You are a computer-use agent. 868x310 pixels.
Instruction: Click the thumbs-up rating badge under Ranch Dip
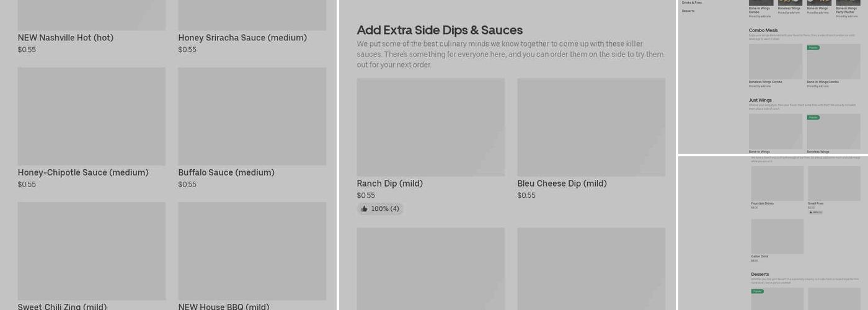[380, 209]
